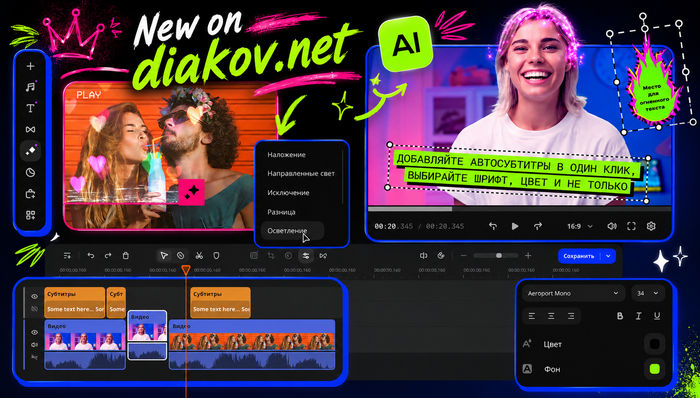Expand the save options arrow next to Сохранить

(608, 256)
